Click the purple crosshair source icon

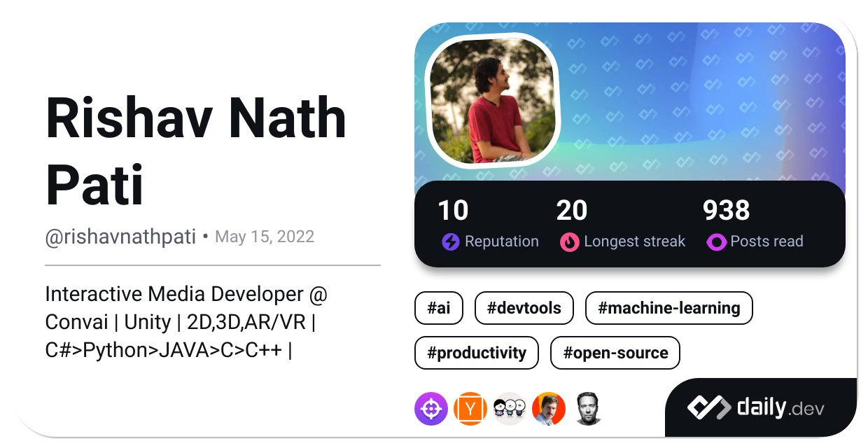(431, 409)
